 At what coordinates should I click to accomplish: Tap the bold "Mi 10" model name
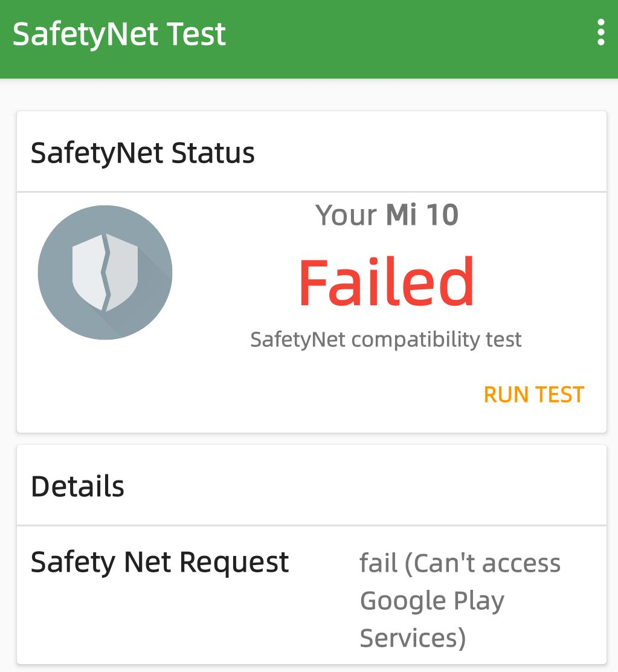click(x=422, y=215)
